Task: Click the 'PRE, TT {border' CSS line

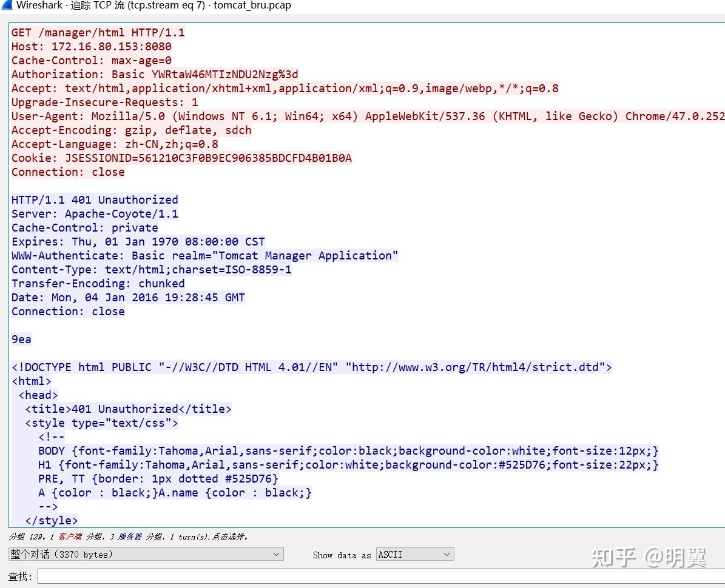Action: pos(158,478)
